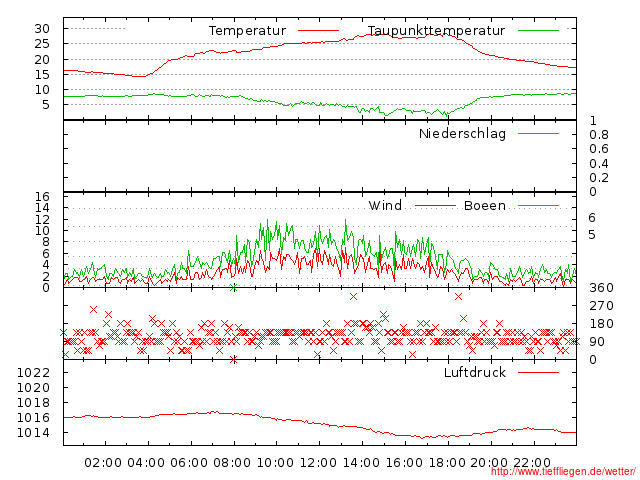This screenshot has width=640, height=480.
Task: Click the 0.2 precipitation axis value
Action: (x=599, y=178)
